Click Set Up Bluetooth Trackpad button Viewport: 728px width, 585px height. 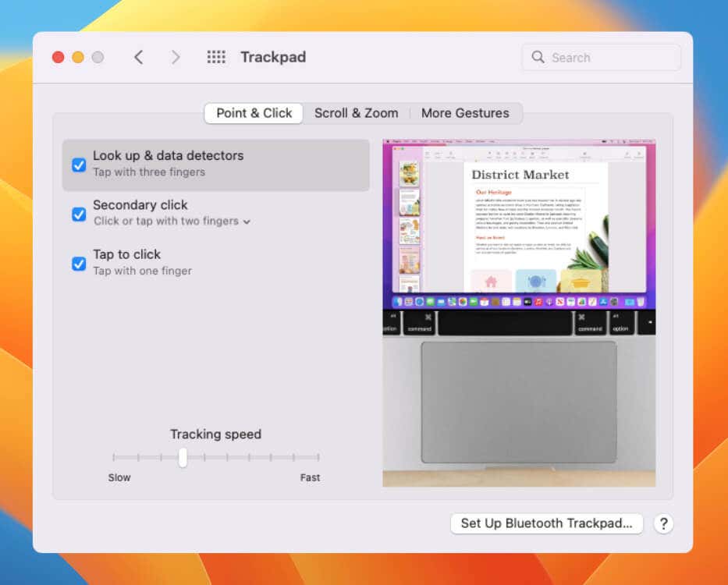[x=546, y=523]
